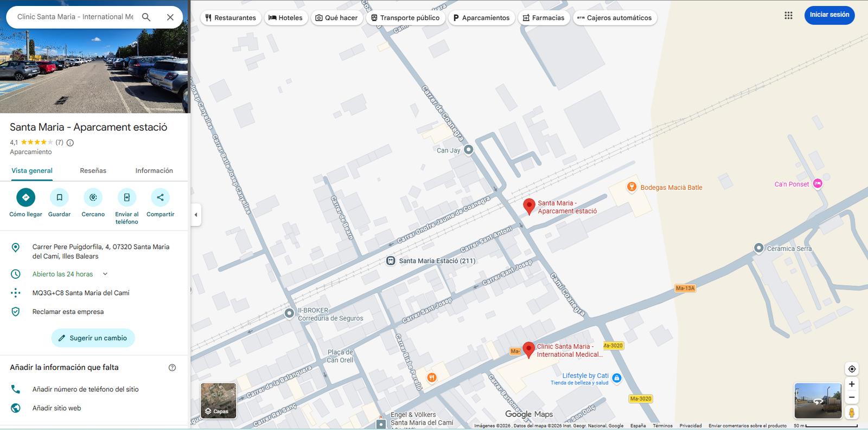
Task: Expand the Abierto las 24 horas hours
Action: tap(105, 274)
